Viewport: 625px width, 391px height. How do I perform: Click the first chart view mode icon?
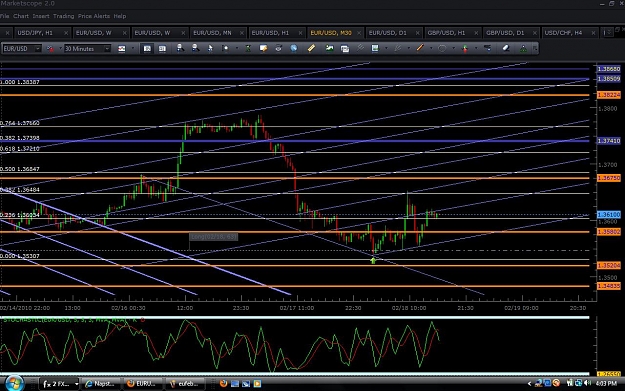click(x=147, y=49)
